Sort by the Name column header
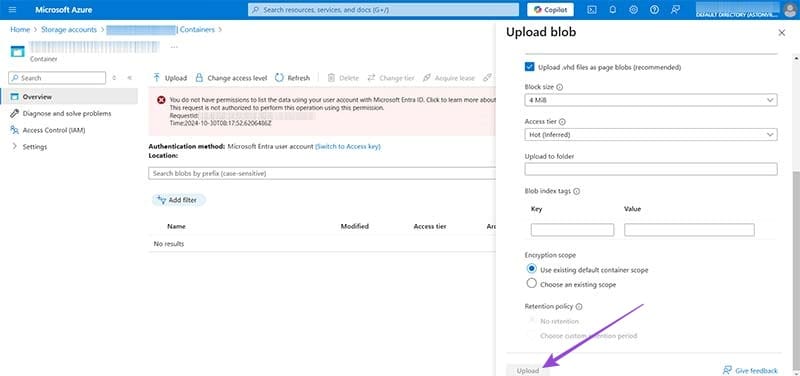The image size is (800, 376). point(176,227)
